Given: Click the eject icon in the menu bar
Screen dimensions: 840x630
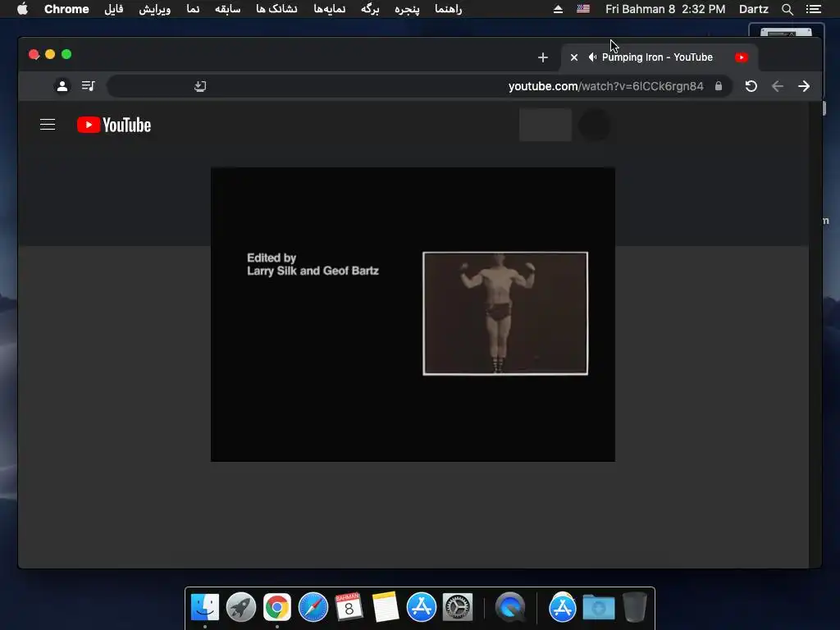Looking at the screenshot, I should (558, 9).
